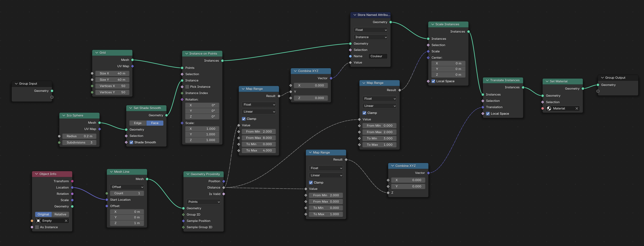The image size is (644, 246).
Task: Click Store Named Attribute Value input socket
Action: [x=351, y=62]
